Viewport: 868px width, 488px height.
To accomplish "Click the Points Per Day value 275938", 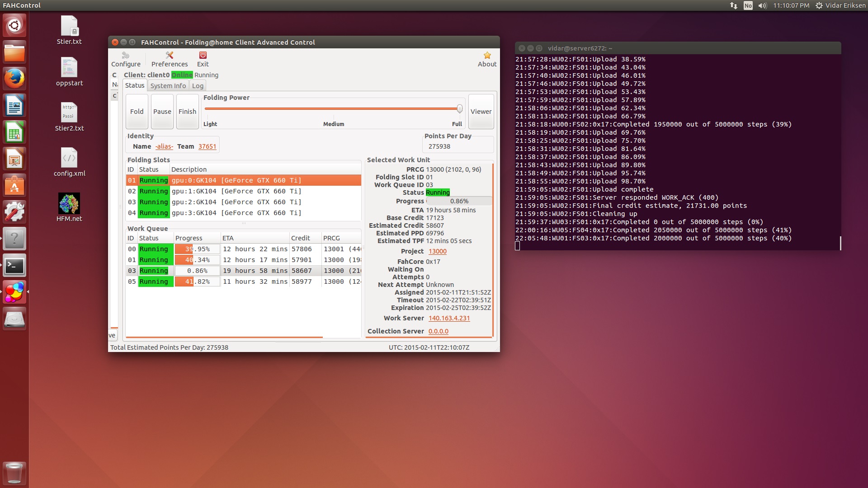I will pos(439,146).
